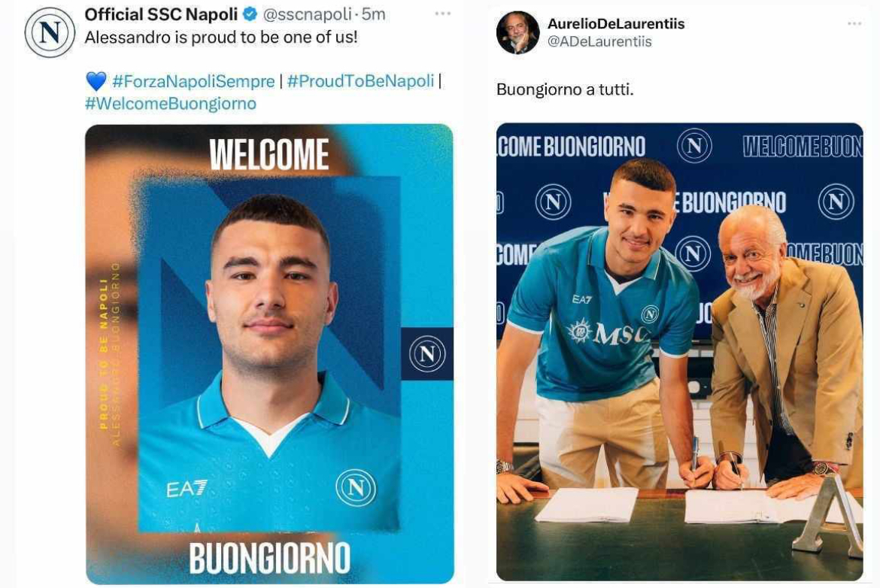Viewport: 880px width, 588px height.
Task: Click the blue verified badge
Action: [x=250, y=14]
